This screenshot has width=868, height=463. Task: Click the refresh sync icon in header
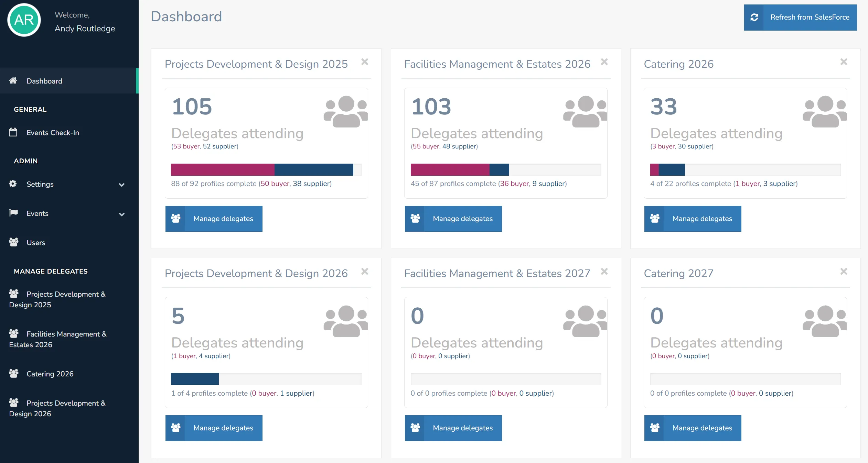pyautogui.click(x=754, y=18)
